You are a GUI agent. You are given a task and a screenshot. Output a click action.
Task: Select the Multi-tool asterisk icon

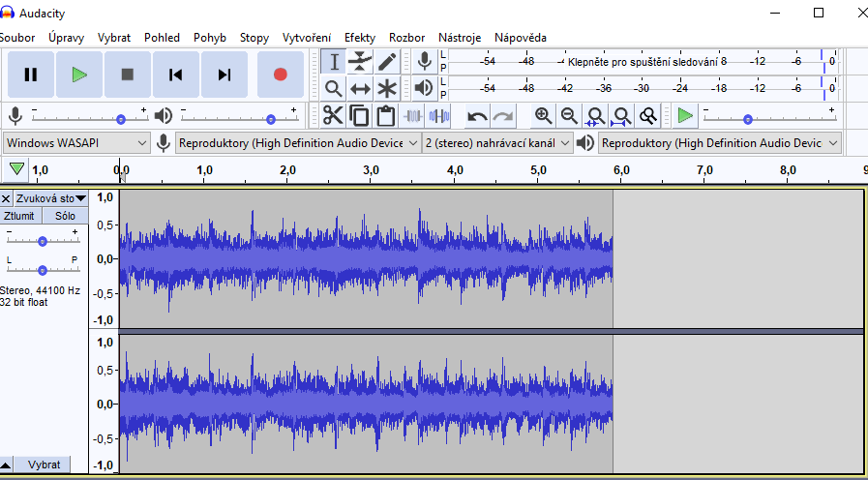(x=387, y=89)
